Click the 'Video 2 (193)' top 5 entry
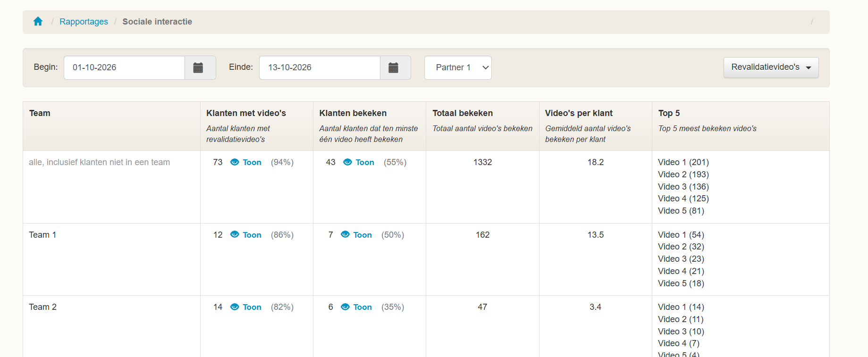Image resolution: width=868 pixels, height=357 pixels. [x=683, y=174]
